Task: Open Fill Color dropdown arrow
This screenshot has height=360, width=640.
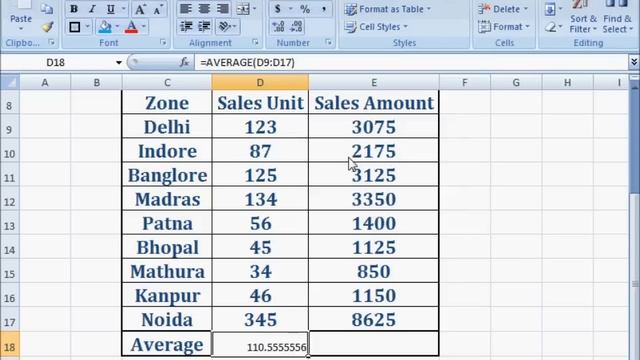Action: pos(117,27)
